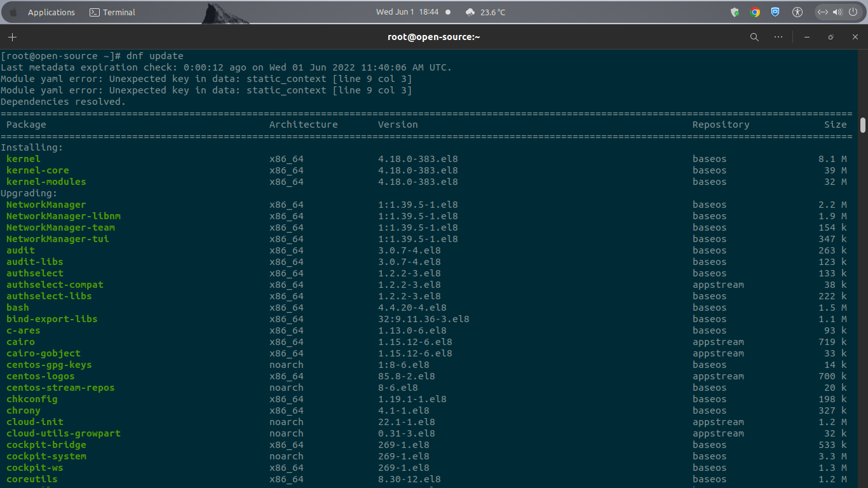Click the kernel-core package name
868x488 pixels.
(37, 170)
